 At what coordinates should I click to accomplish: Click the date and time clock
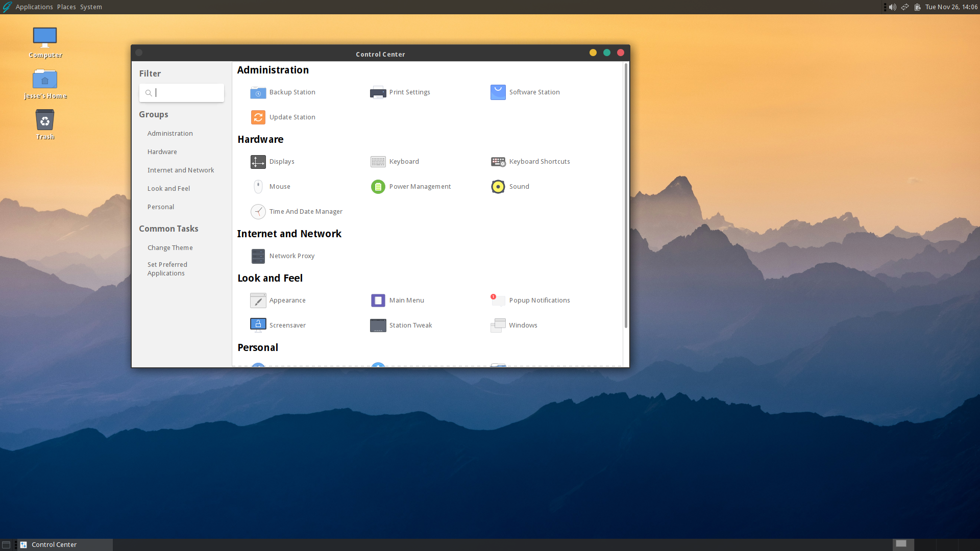(x=951, y=7)
